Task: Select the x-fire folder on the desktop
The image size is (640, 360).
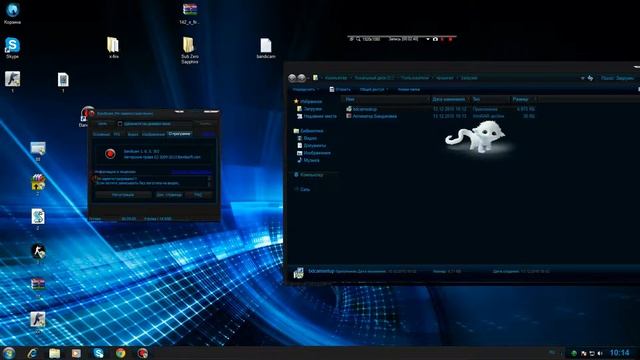Action: pos(113,48)
